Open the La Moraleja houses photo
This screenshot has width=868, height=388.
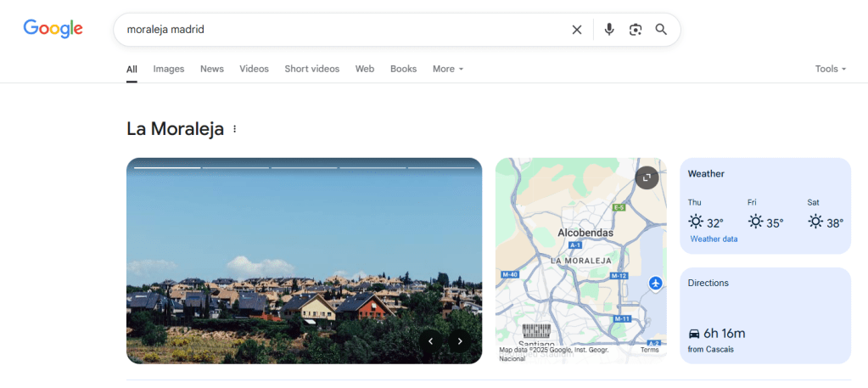tap(304, 272)
